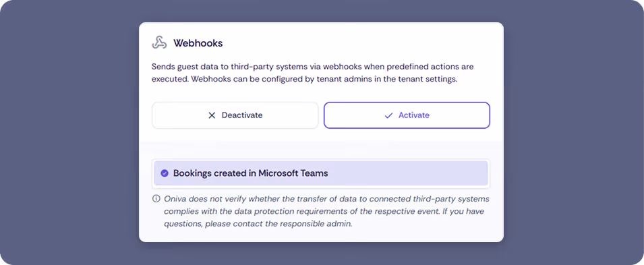Click the Activate button

[407, 115]
